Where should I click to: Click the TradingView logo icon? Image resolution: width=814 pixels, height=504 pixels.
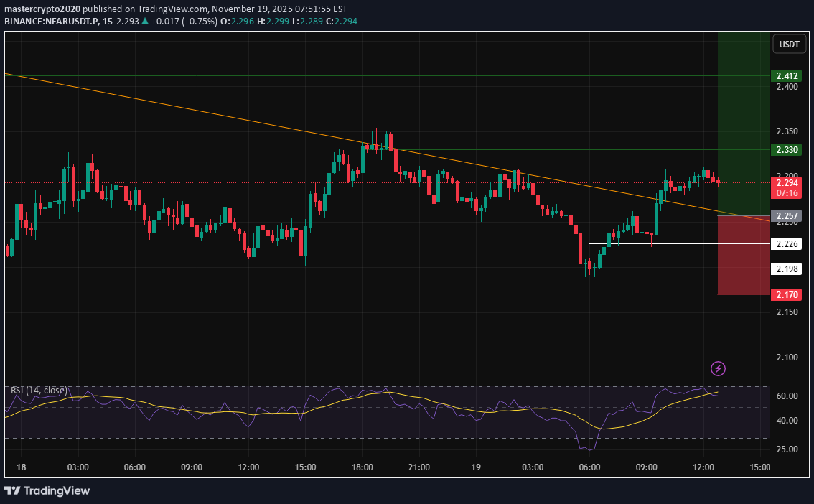[12, 490]
